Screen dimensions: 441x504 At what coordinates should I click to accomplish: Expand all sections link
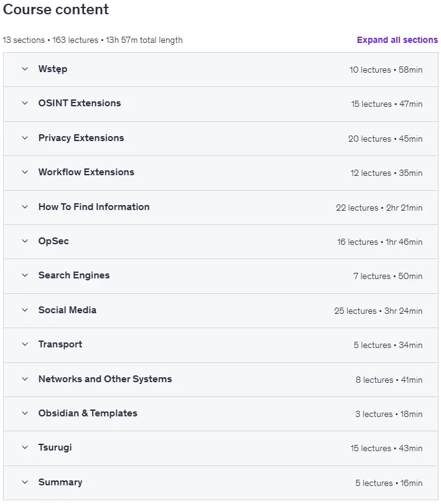pyautogui.click(x=397, y=40)
